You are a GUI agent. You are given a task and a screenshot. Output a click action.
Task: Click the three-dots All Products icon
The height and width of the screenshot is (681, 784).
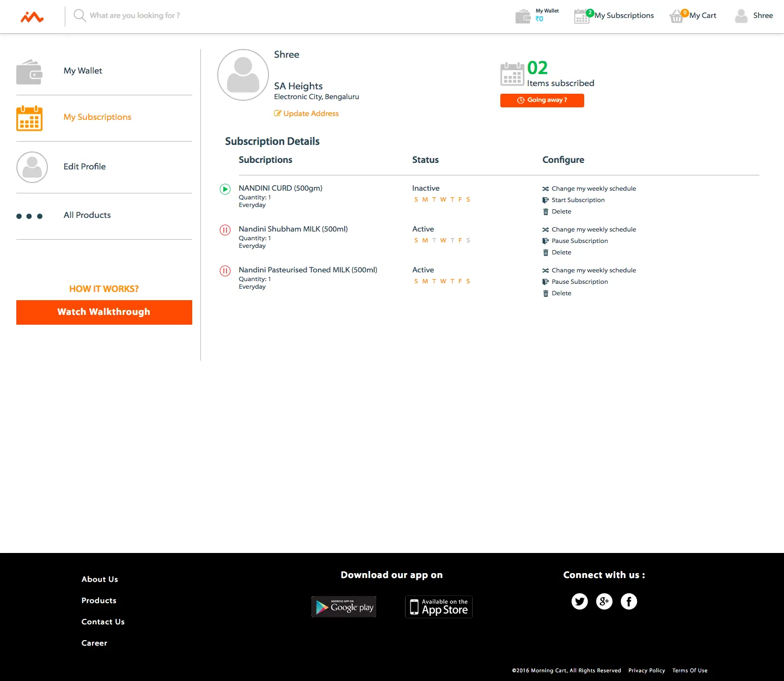[x=29, y=216]
